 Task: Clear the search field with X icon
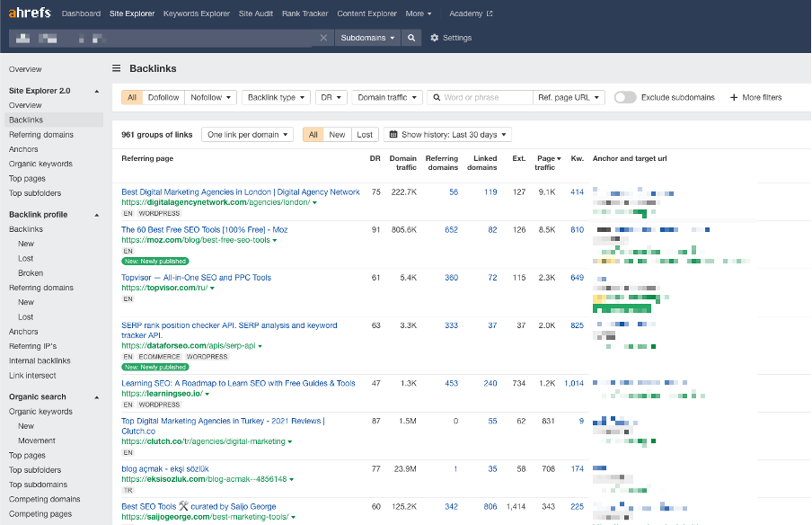click(323, 38)
